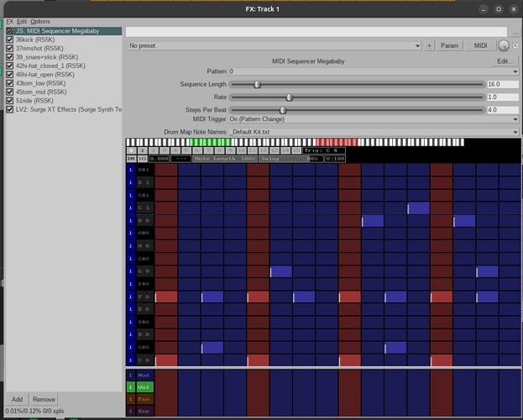
Task: Open the Options menu
Action: point(40,21)
